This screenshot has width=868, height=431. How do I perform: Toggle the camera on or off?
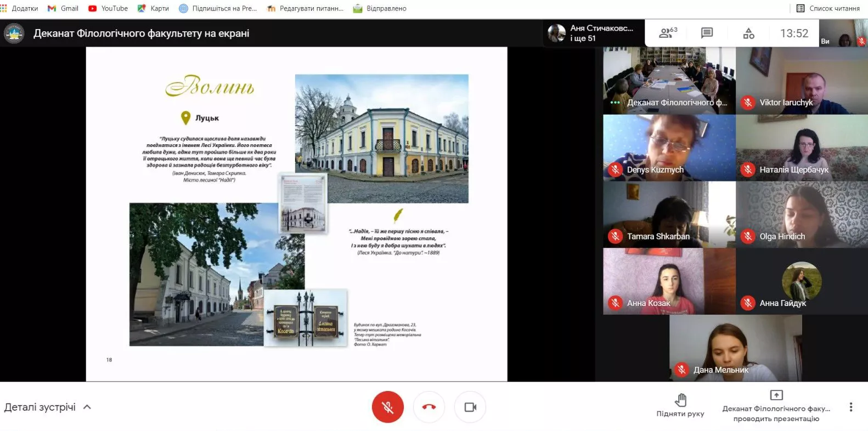[x=470, y=407]
